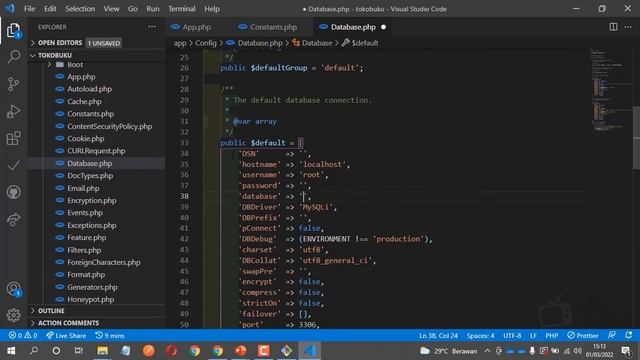
Task: Click Database.php breadcrumb segment
Action: point(260,43)
